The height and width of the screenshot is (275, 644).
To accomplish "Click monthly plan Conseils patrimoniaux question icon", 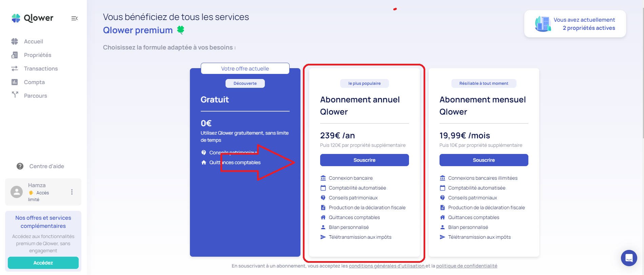I will coord(443,198).
